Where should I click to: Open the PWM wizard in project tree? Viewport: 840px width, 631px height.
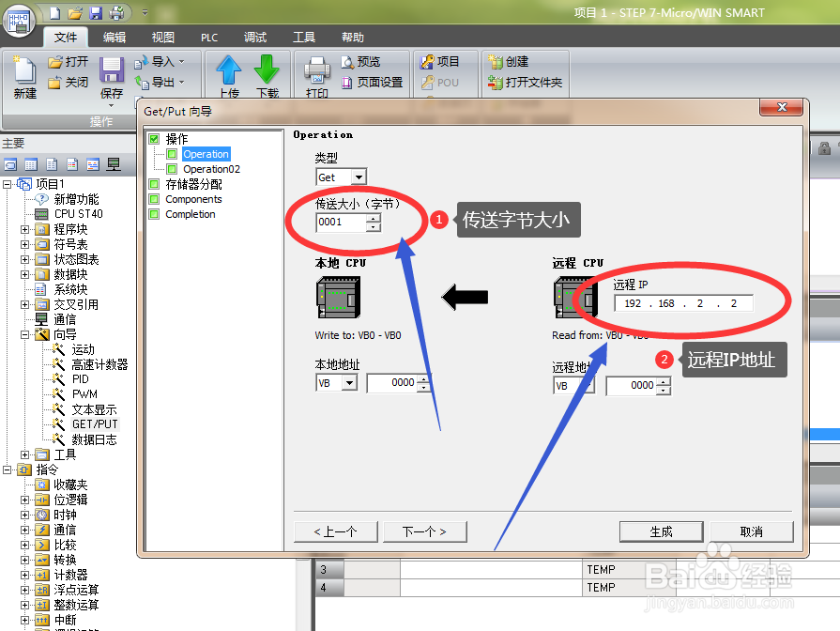(84, 394)
